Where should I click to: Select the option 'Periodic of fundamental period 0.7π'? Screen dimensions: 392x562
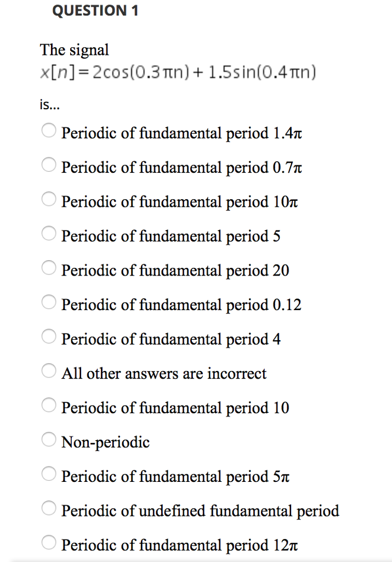(48, 165)
